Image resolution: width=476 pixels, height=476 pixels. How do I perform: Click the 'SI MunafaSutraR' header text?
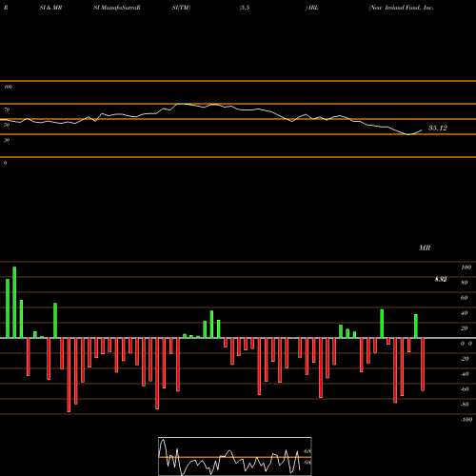[x=117, y=8]
